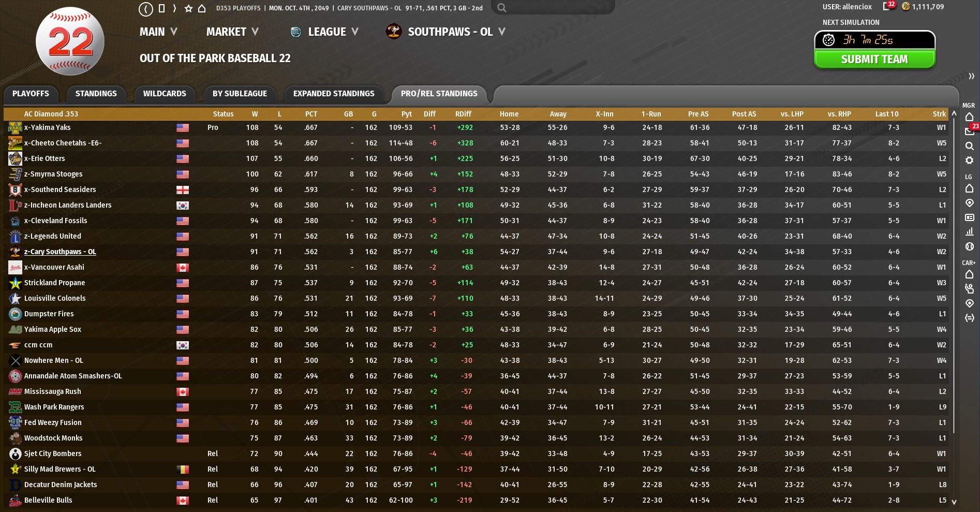Open the Louisville Colonels team link

pyautogui.click(x=55, y=298)
